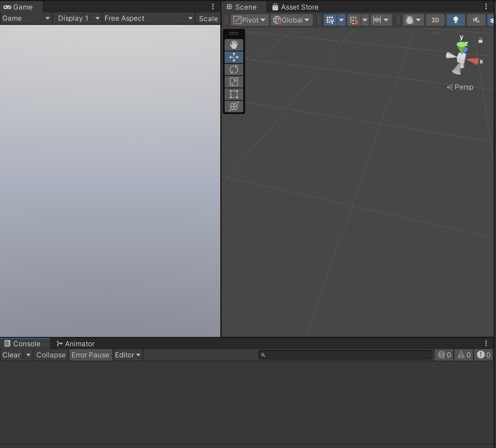The image size is (496, 448).
Task: Click the Clear console button
Action: tap(11, 355)
